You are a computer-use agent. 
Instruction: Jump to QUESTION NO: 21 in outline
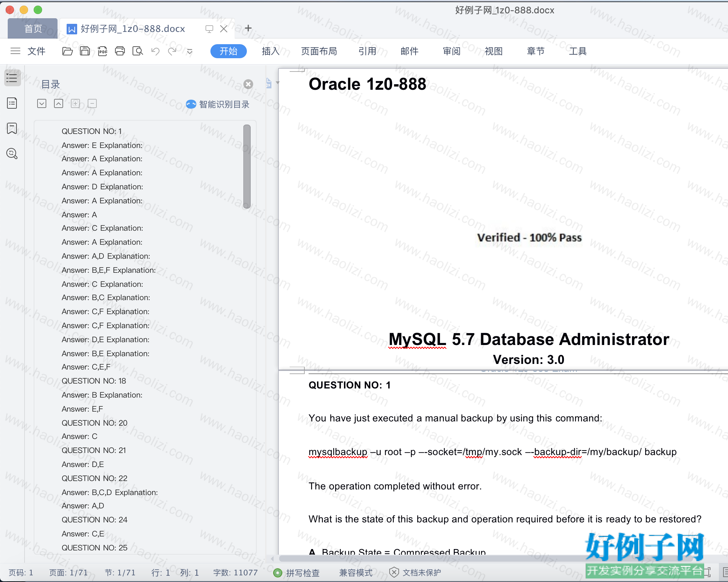tap(94, 450)
